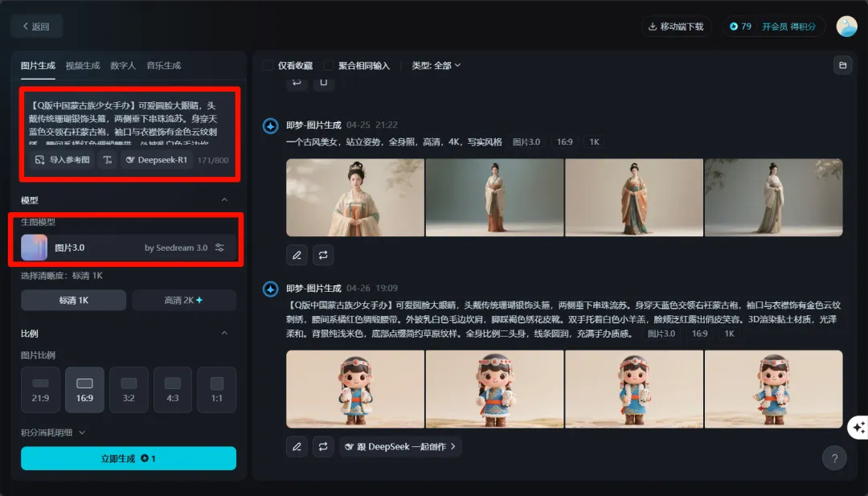
Task: Open help question mark icon
Action: pyautogui.click(x=834, y=457)
